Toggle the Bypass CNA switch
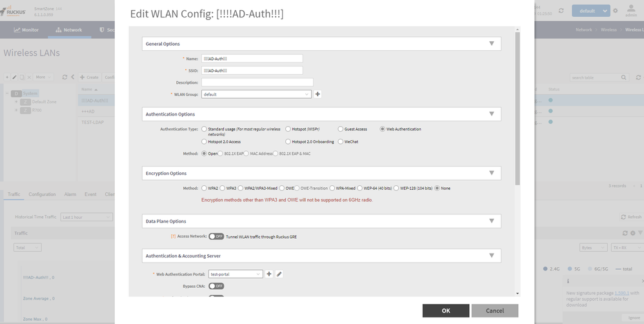644x324 pixels. tap(216, 286)
